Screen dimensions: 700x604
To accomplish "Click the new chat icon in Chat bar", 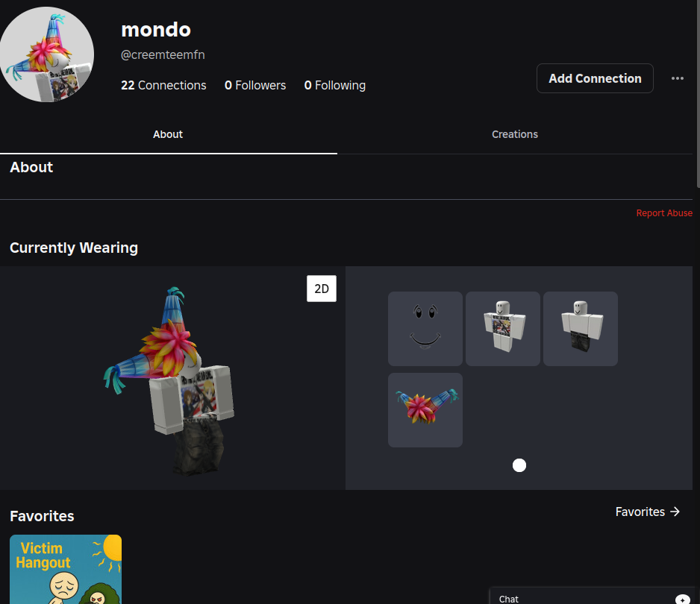I will pos(683,600).
